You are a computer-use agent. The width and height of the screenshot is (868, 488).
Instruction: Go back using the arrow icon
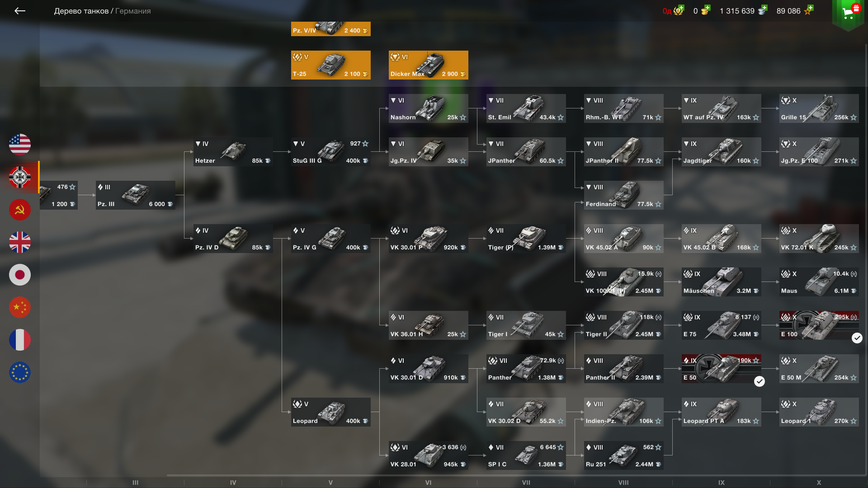[20, 11]
